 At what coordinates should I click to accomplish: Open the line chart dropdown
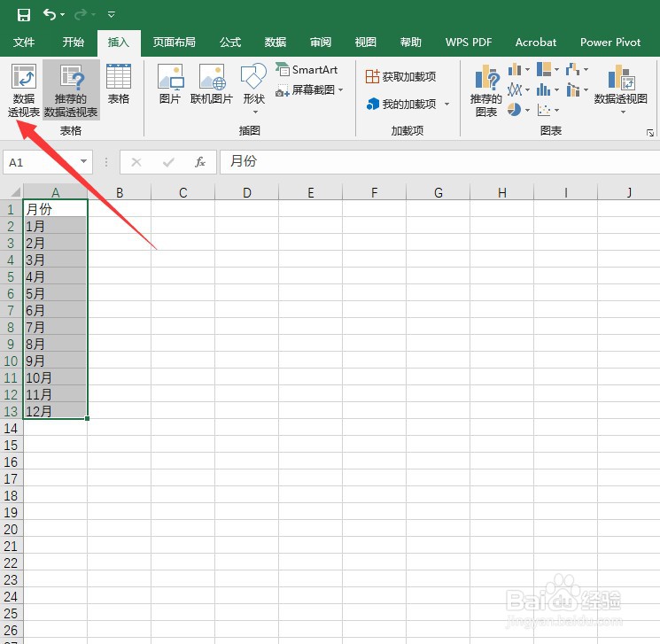click(527, 89)
